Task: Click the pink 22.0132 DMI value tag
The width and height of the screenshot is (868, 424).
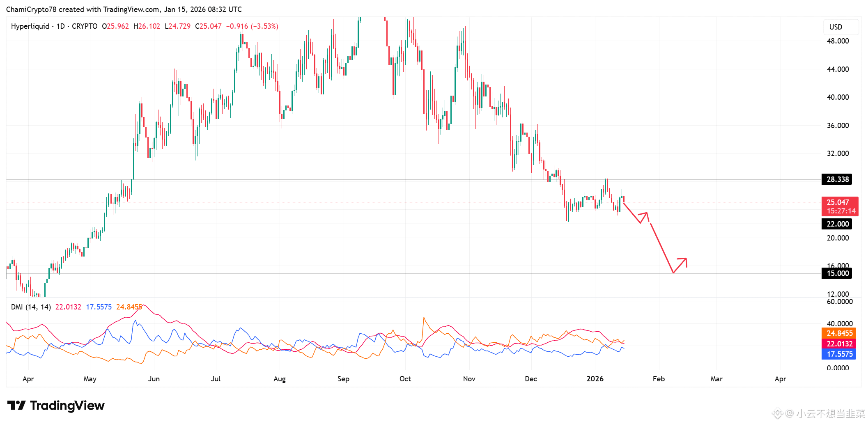Action: [x=839, y=344]
